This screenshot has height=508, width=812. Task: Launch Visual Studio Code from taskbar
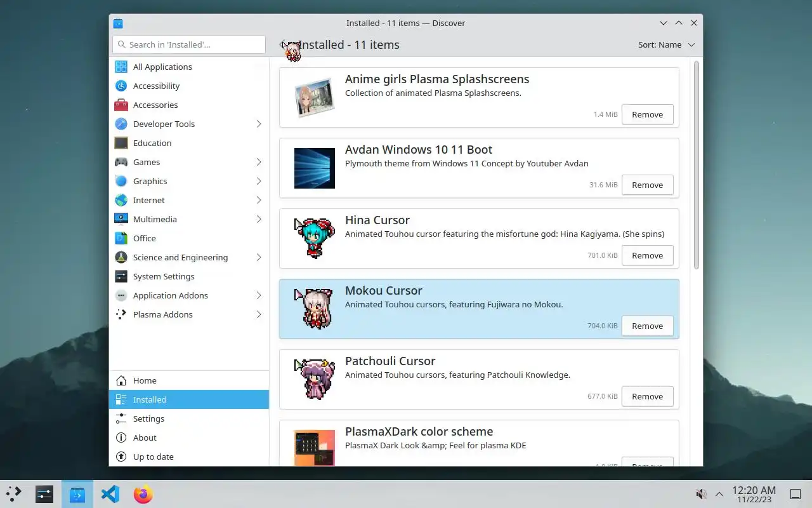point(110,494)
